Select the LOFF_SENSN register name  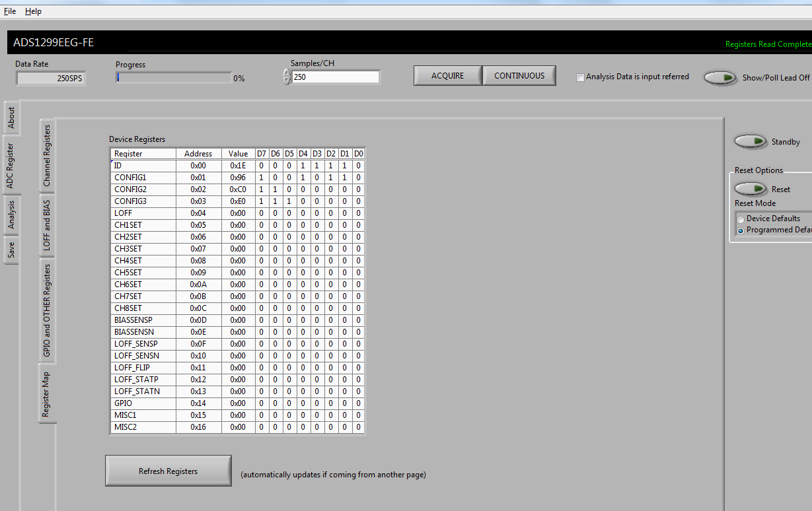point(137,356)
